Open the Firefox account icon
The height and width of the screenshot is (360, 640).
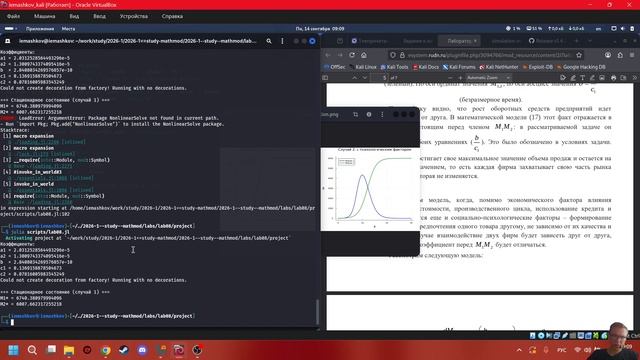click(608, 55)
